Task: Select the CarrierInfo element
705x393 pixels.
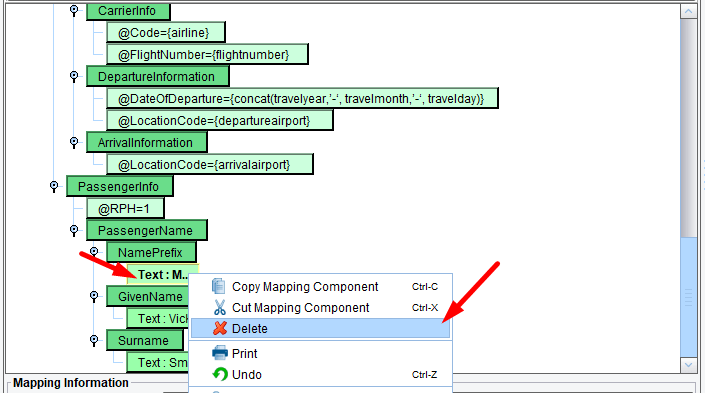Action: [128, 11]
